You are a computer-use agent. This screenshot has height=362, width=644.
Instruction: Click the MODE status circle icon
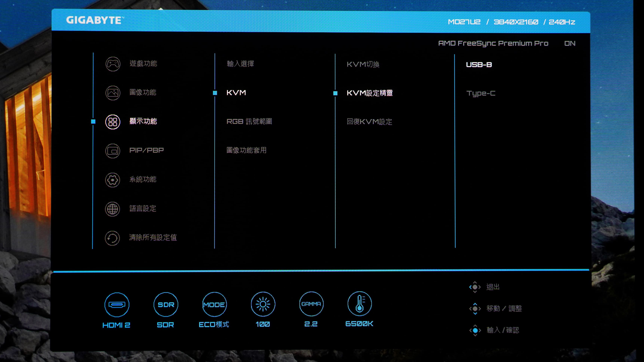click(x=214, y=304)
